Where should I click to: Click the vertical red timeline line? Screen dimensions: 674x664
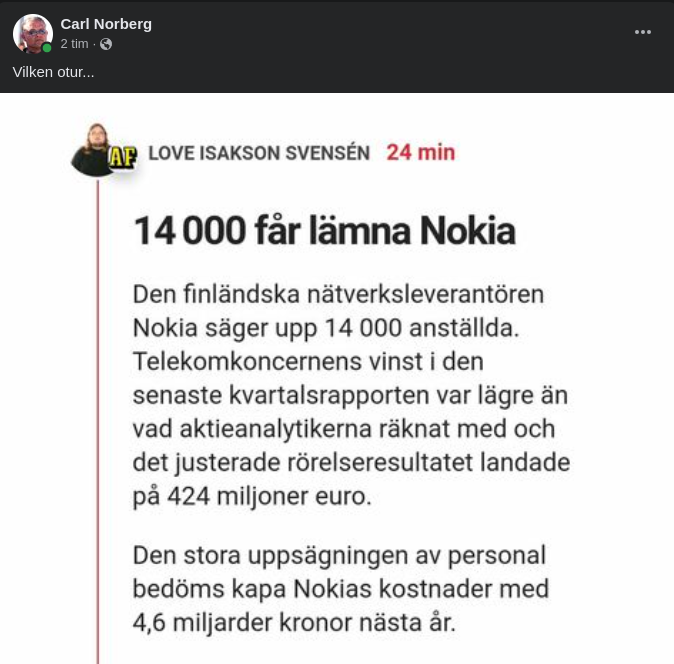(98, 422)
